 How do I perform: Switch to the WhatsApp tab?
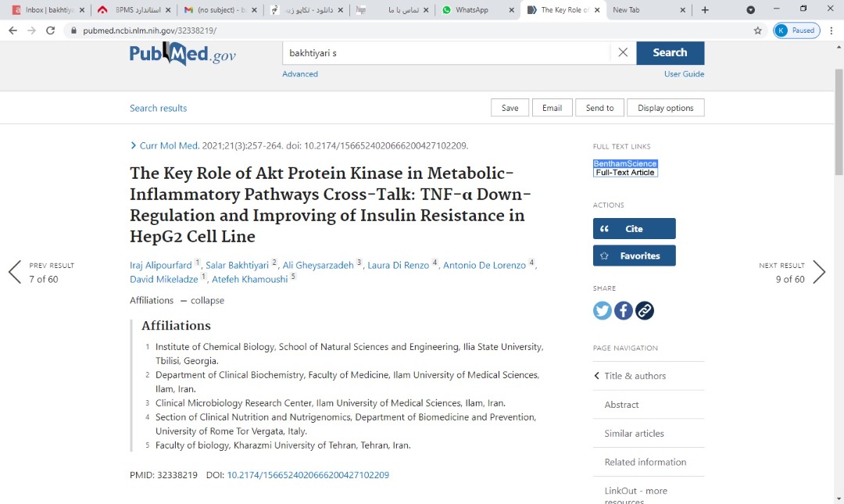tap(471, 10)
